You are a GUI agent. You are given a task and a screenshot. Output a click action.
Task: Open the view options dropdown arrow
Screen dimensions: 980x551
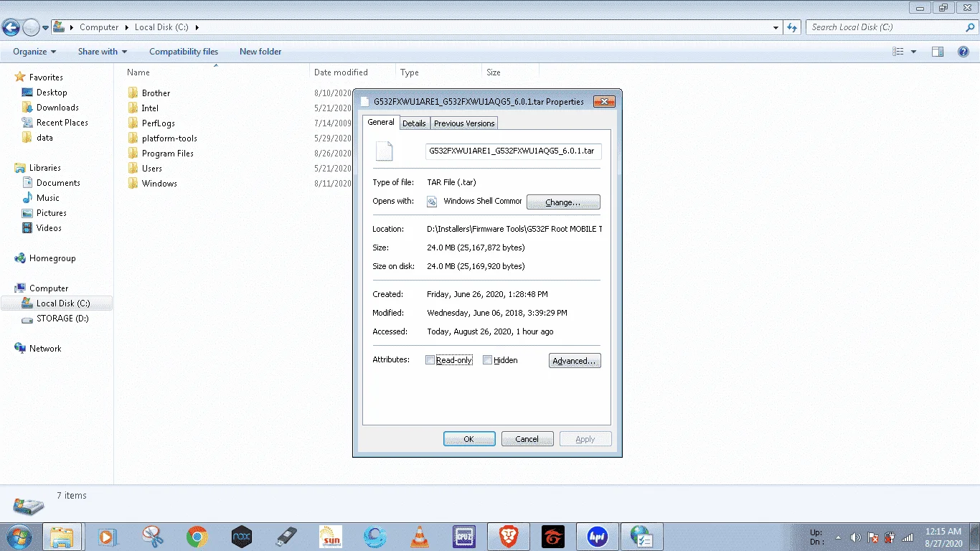(913, 52)
